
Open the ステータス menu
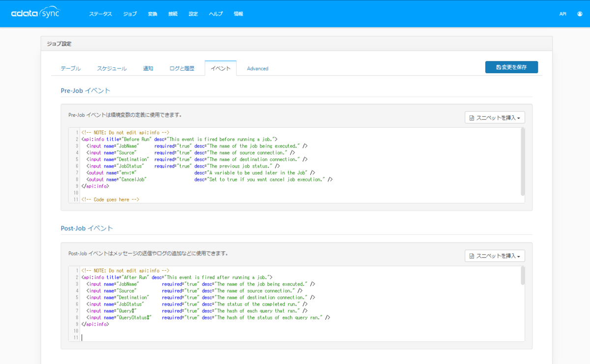point(100,14)
